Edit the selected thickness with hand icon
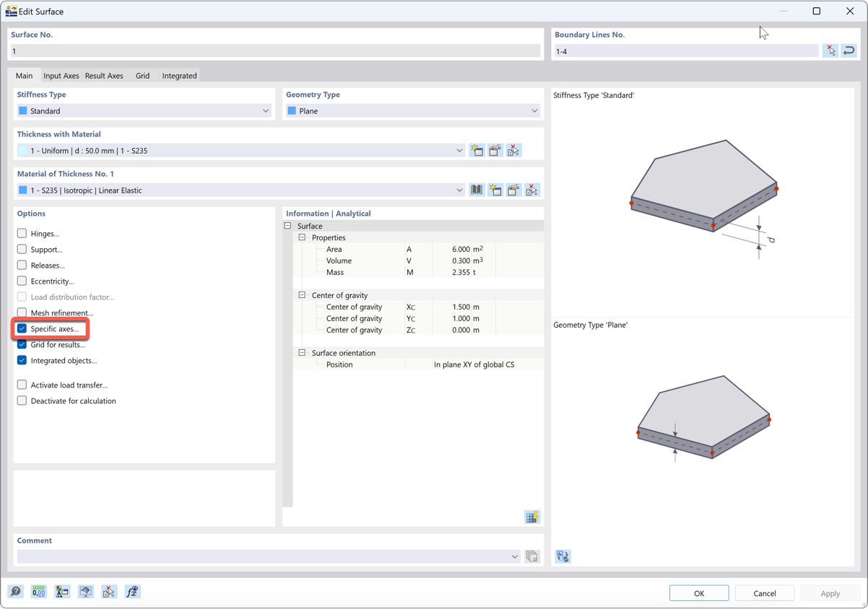This screenshot has height=609, width=868. tap(495, 151)
